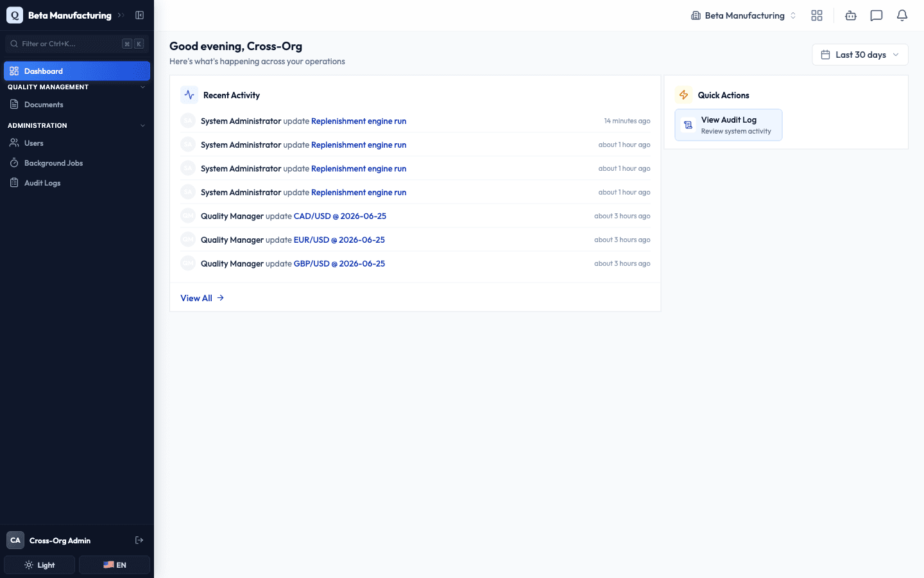Click the '14 minutes ago' timestamp
The image size is (924, 578).
pos(627,121)
